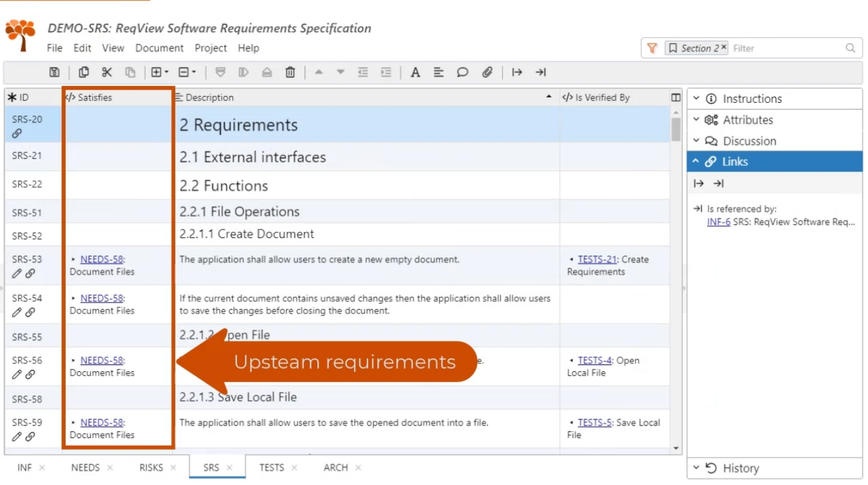
Task: Click the Cut scissors icon
Action: 107,72
